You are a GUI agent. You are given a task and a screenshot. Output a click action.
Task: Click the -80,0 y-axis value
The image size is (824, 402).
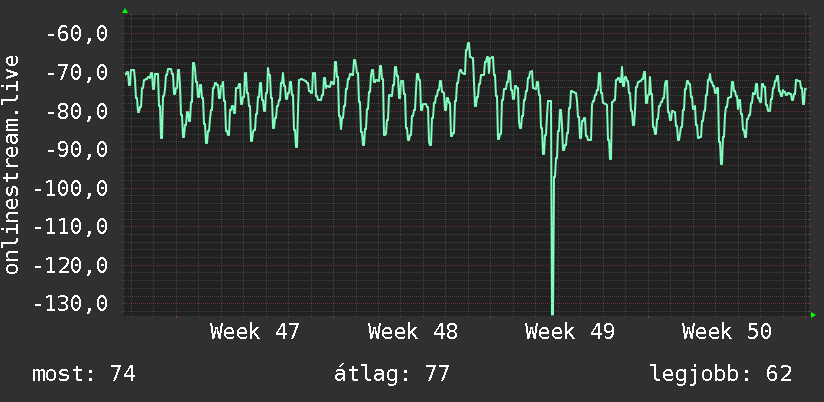pyautogui.click(x=77, y=111)
